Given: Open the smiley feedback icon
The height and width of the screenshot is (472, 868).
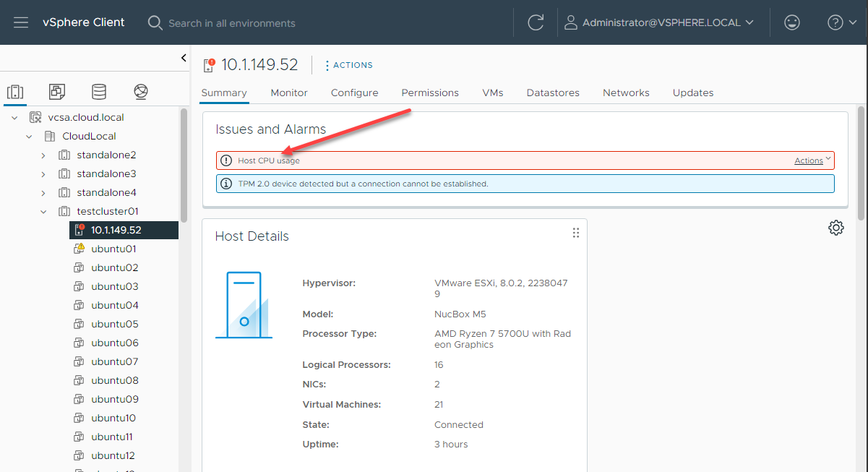Looking at the screenshot, I should point(792,22).
